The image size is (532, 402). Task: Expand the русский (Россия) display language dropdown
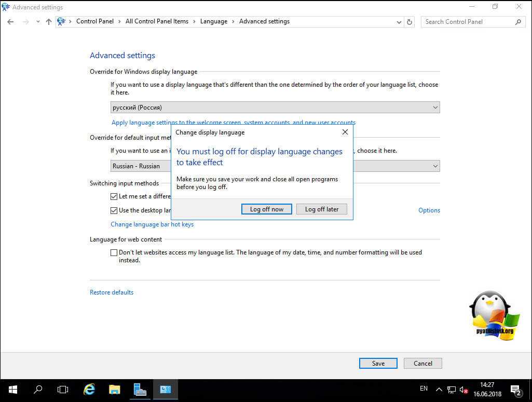point(435,108)
